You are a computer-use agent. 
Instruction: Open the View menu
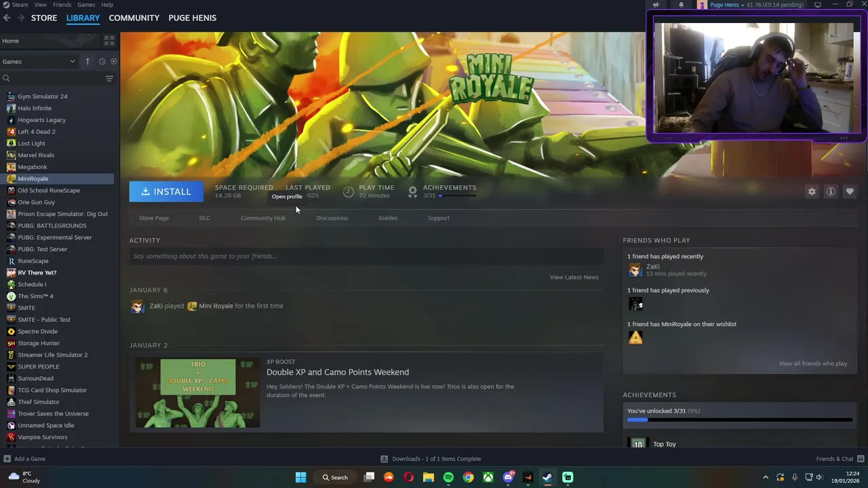tap(41, 5)
